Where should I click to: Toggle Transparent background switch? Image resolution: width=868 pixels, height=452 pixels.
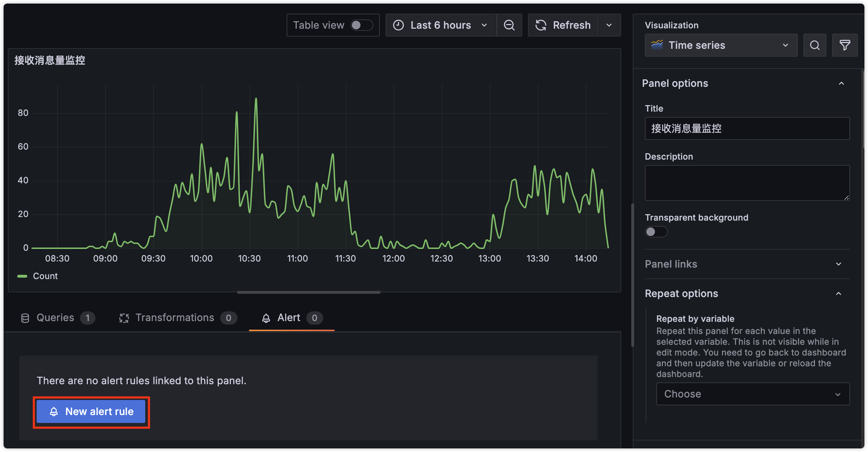click(x=656, y=232)
